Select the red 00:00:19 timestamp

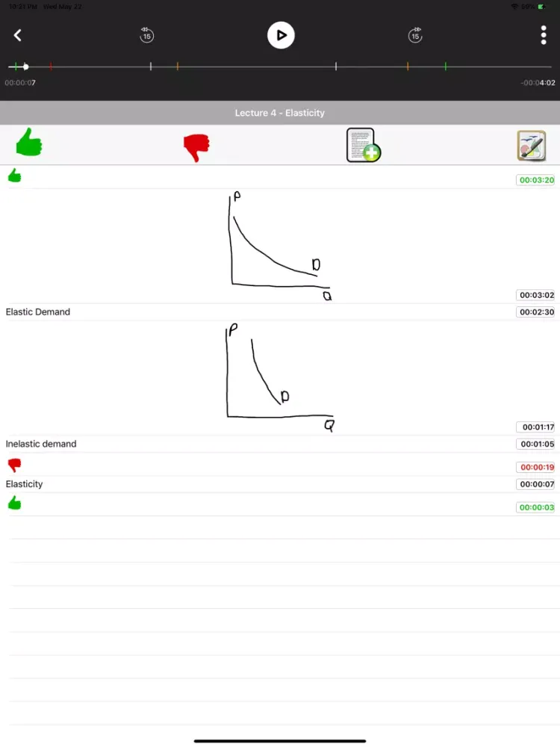coord(535,468)
